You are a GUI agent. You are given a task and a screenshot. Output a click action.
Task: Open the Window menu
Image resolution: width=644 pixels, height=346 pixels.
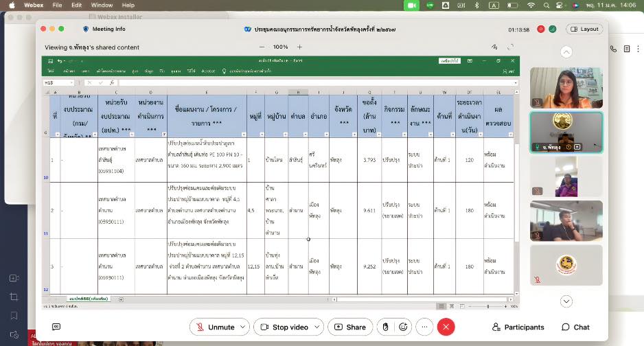coord(102,5)
